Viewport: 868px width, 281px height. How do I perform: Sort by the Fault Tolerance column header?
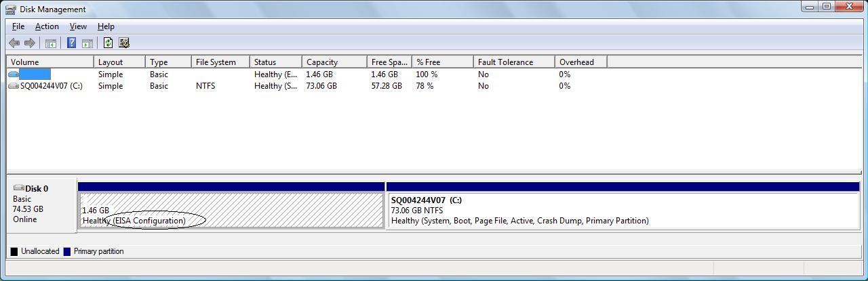pos(514,62)
